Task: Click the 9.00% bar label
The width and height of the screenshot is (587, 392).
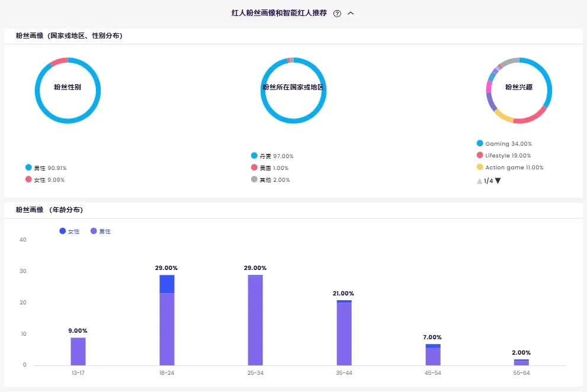Action: pyautogui.click(x=78, y=331)
